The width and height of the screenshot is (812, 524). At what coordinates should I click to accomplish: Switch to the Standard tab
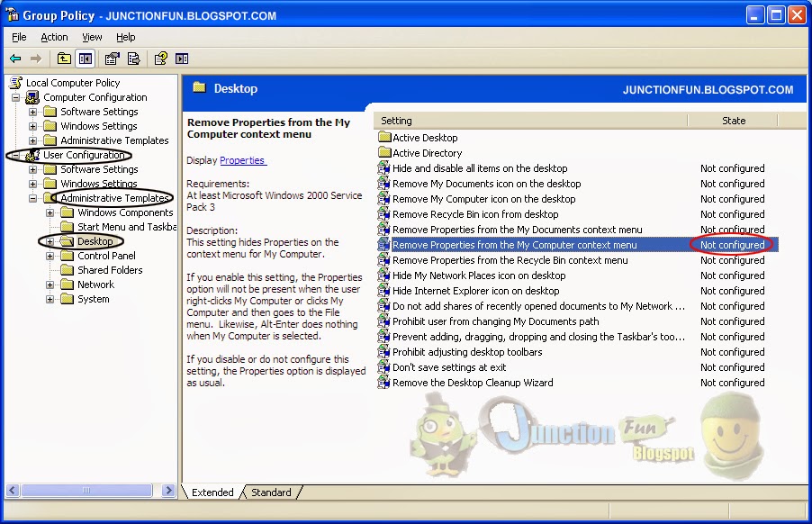(271, 492)
